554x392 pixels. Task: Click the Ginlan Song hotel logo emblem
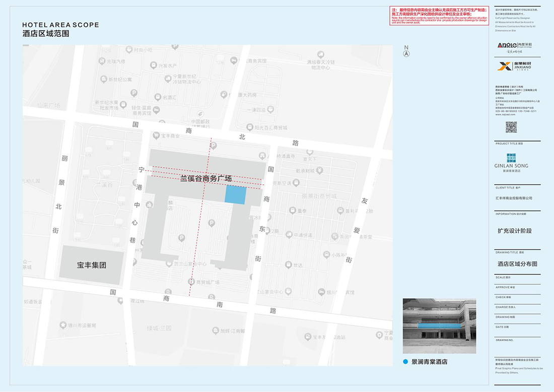click(x=511, y=158)
